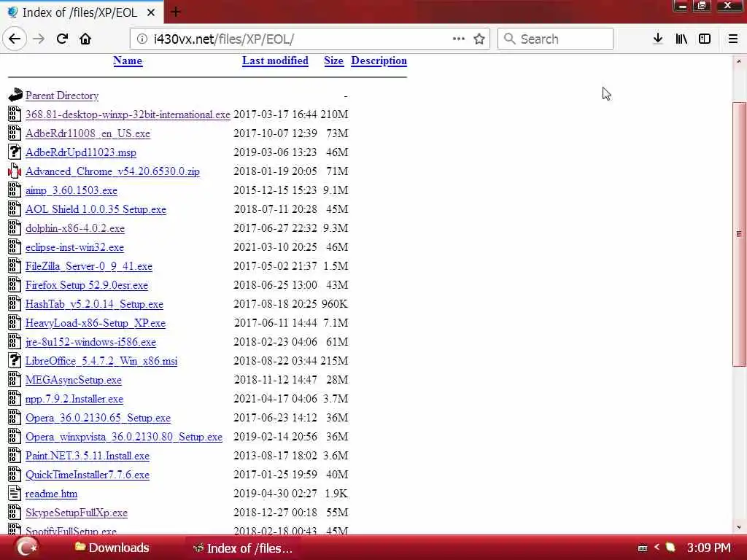Download eclipse-inst-win32.exe
This screenshot has width=747, height=560.
click(74, 247)
